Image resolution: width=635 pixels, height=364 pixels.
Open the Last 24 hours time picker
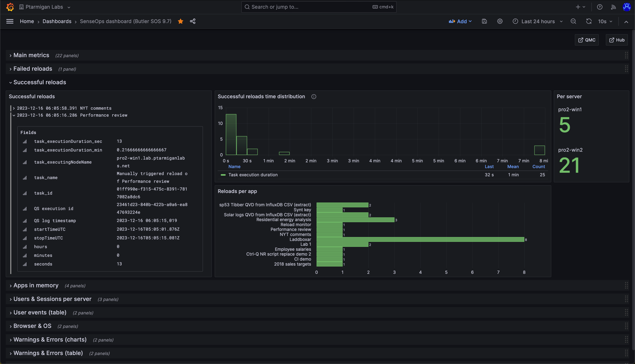pyautogui.click(x=538, y=21)
